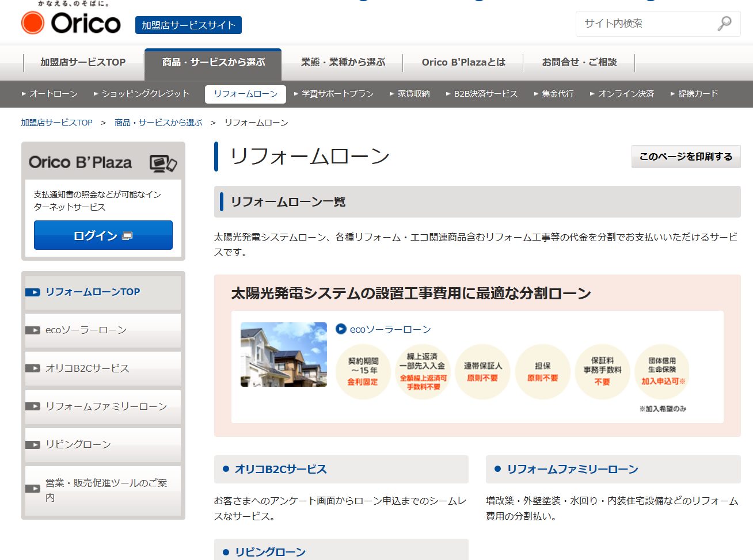Open the 業態・業種から選ぶ tab
The height and width of the screenshot is (560, 753).
pos(343,62)
